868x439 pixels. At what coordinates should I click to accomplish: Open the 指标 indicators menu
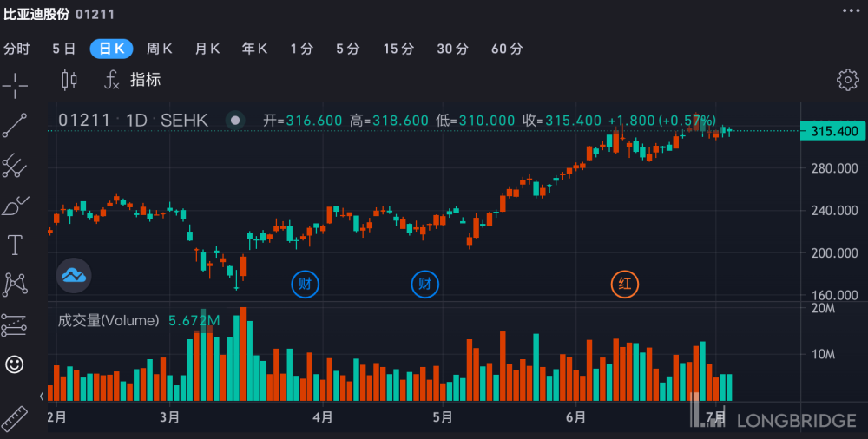[x=133, y=80]
